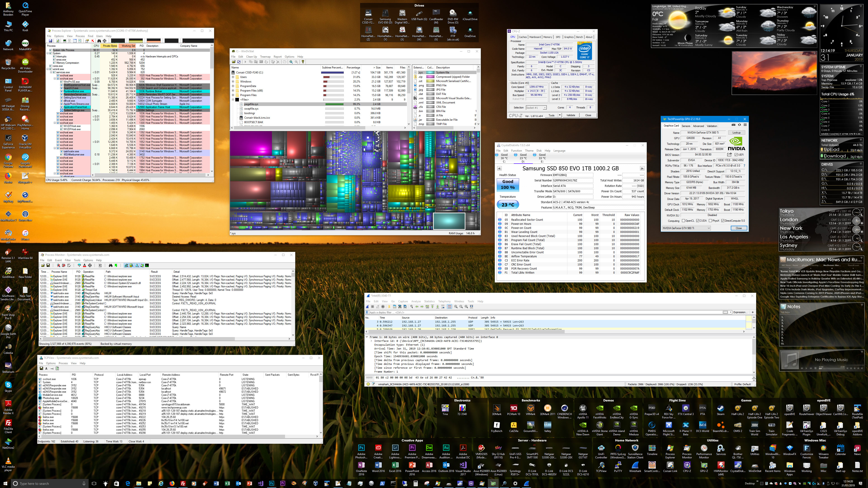
Task: Uncheck the CUDA checkbox in GPU-Z
Action: 698,221
